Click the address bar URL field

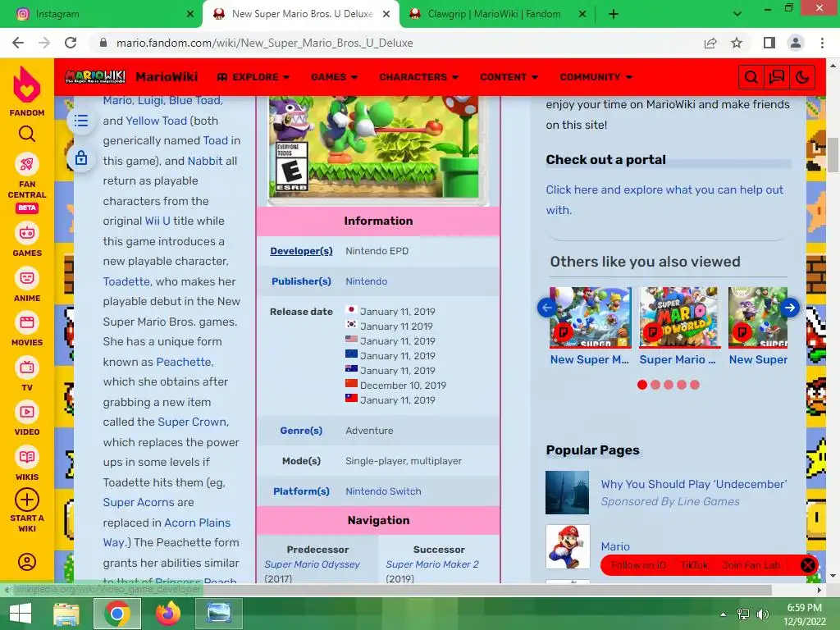click(x=396, y=43)
